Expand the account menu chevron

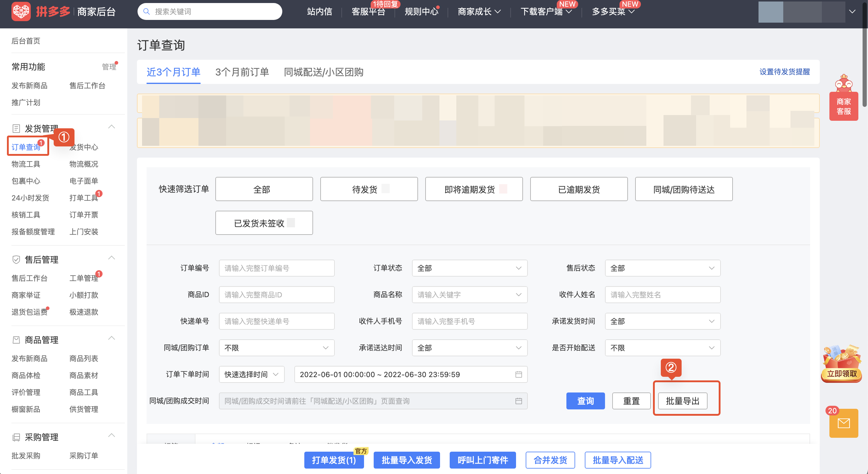coord(852,11)
